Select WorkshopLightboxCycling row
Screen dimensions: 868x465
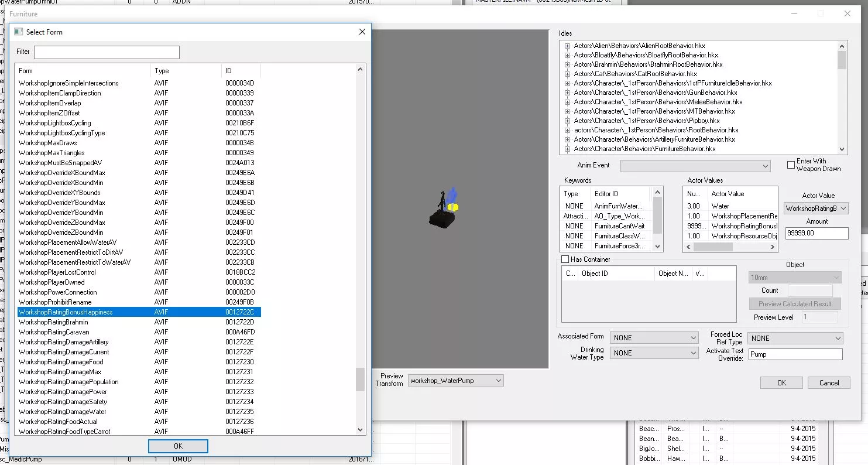point(139,123)
